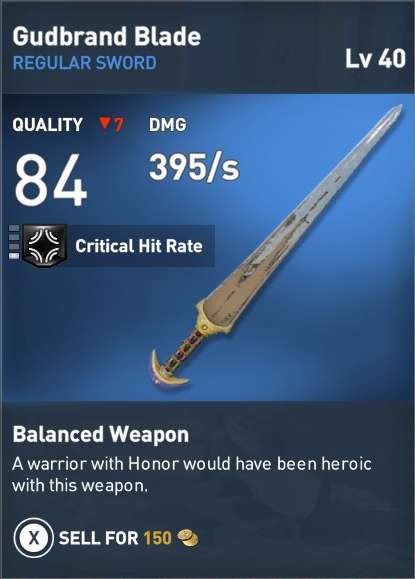Click the Gudbrand Blade title
Screen dimensions: 415x579
(107, 37)
